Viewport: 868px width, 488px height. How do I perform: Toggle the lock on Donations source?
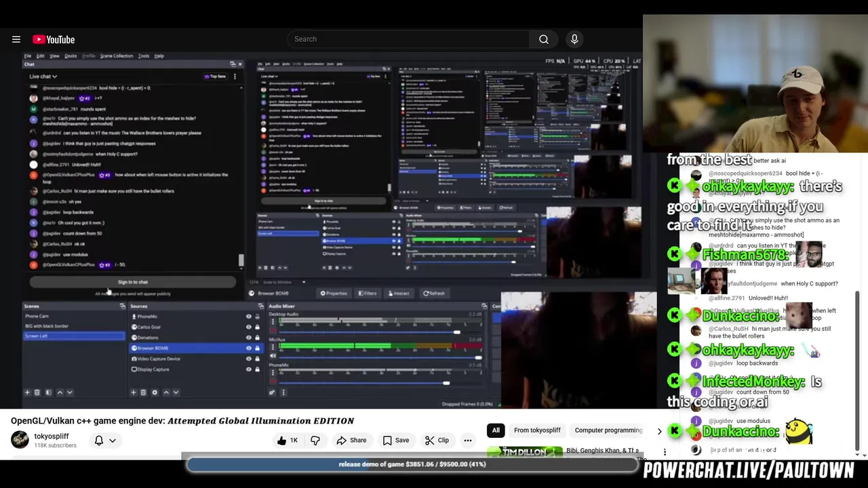tap(257, 338)
